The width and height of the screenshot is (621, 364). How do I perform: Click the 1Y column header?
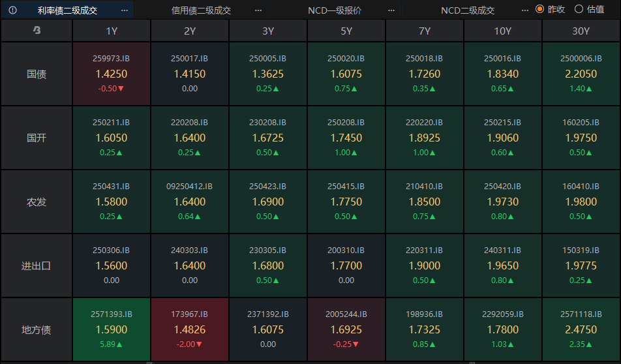(112, 31)
